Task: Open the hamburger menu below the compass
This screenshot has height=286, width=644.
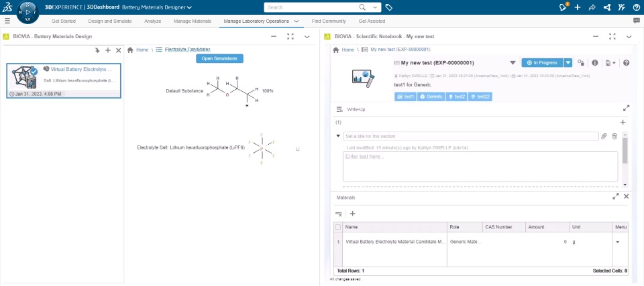Action: click(7, 21)
